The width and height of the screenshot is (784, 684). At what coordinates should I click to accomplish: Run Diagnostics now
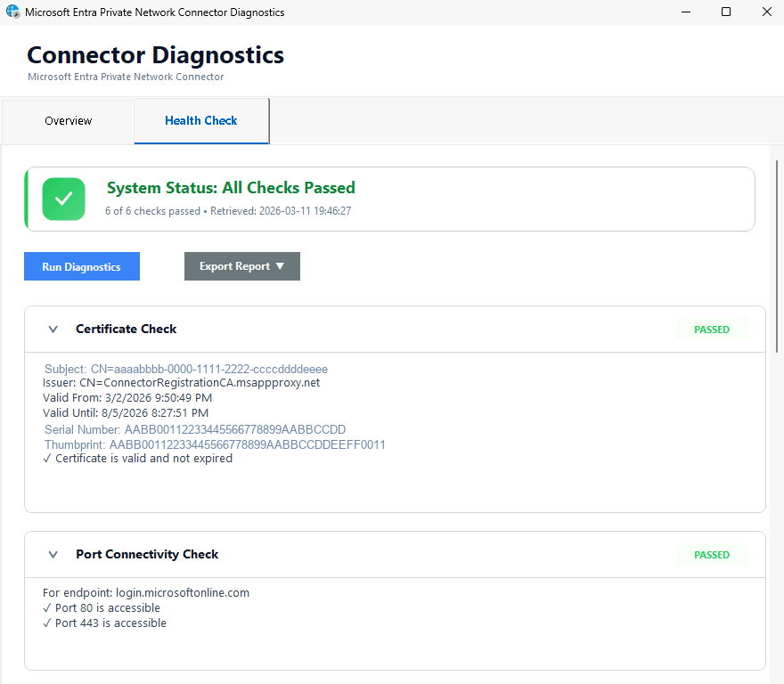tap(81, 266)
